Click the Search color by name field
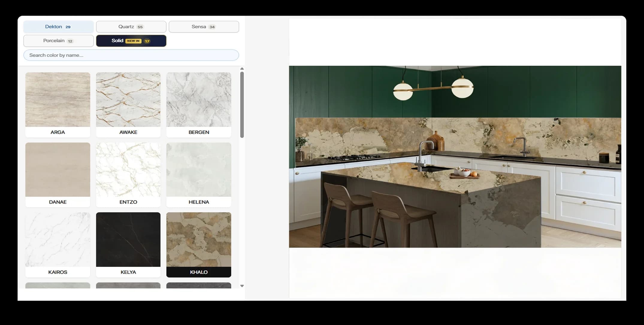Viewport: 644px width, 325px height. (131, 55)
